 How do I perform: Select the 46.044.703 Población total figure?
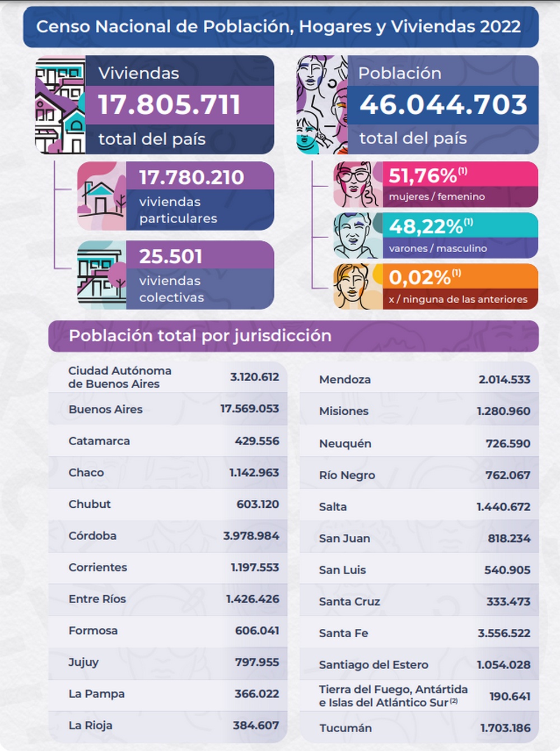[443, 105]
